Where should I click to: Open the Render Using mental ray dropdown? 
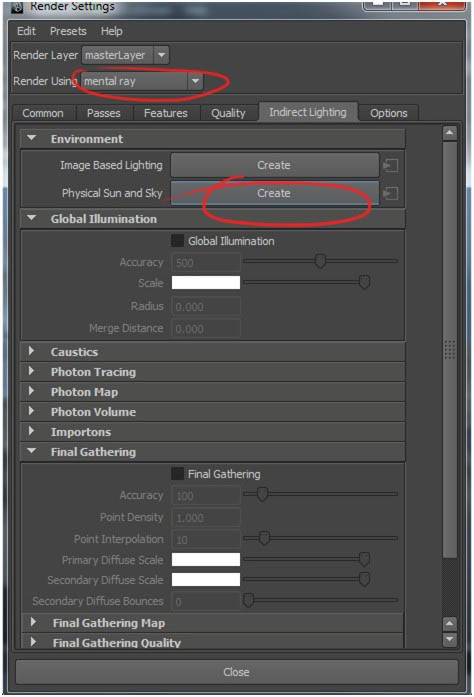[x=142, y=81]
